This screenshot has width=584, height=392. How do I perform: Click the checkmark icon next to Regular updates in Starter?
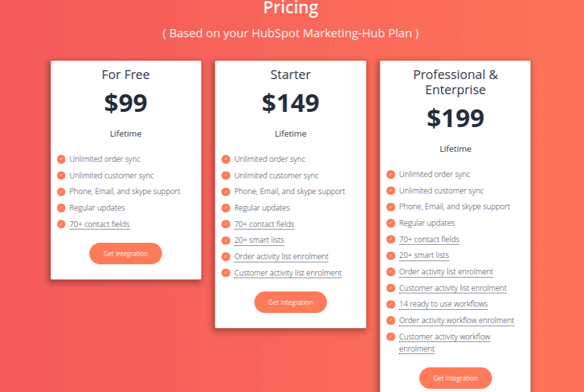[x=226, y=207]
